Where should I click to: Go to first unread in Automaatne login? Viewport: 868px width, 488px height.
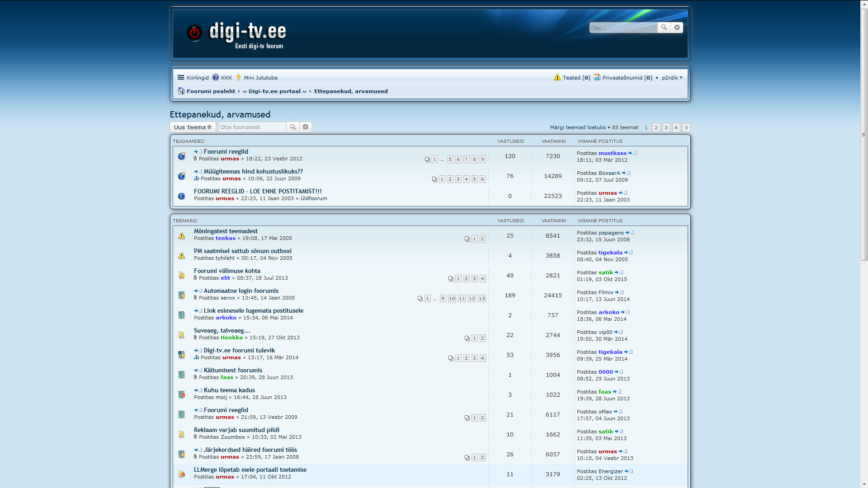coord(198,291)
